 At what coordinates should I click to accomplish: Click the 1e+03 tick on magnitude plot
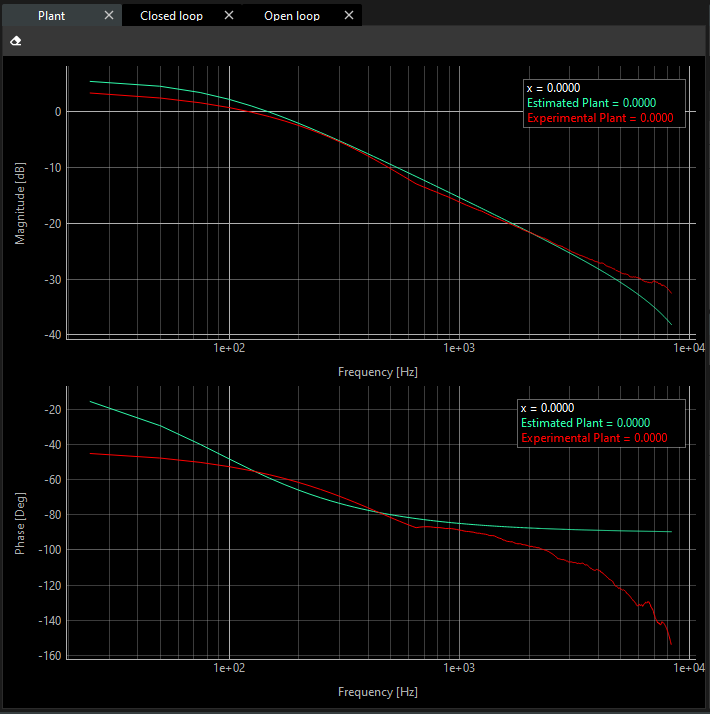click(x=457, y=349)
